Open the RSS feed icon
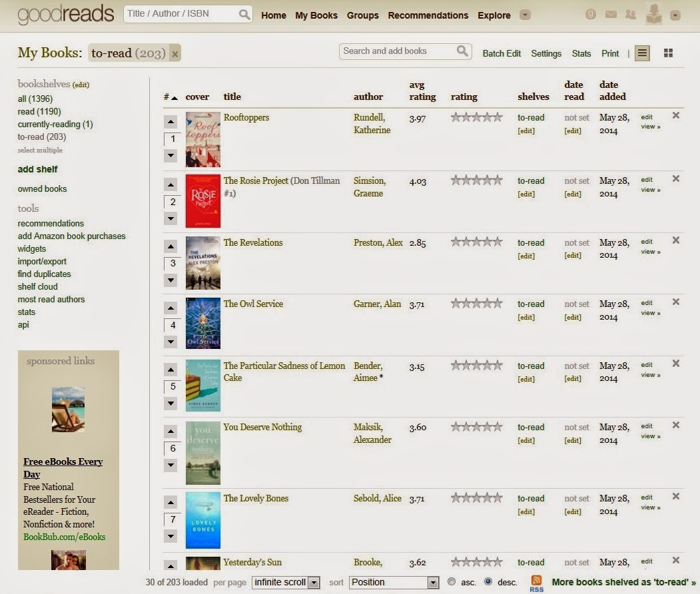The image size is (700, 594). [x=536, y=583]
